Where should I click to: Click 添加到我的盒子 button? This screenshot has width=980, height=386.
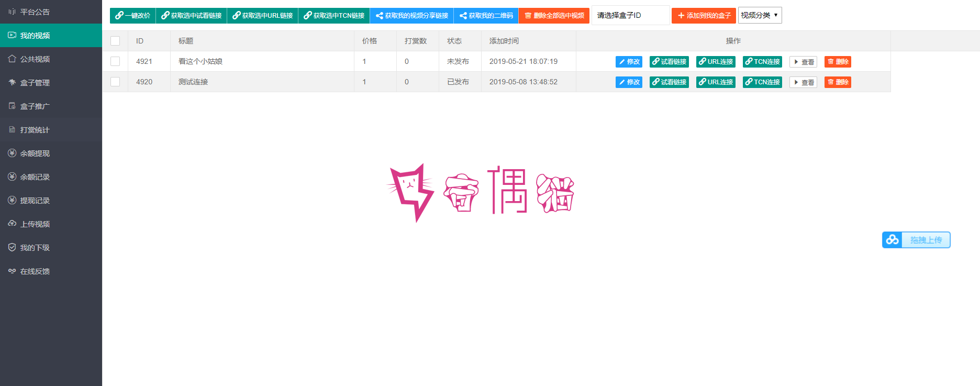(704, 16)
